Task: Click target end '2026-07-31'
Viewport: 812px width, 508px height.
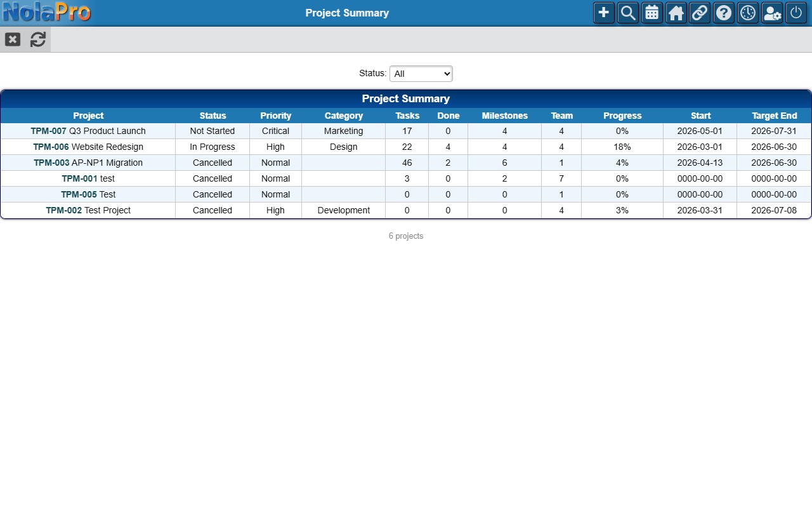Action: point(774,131)
